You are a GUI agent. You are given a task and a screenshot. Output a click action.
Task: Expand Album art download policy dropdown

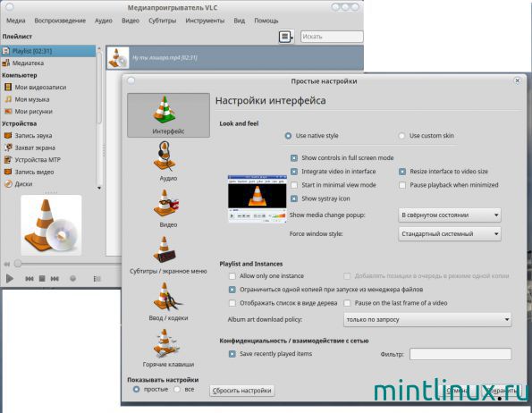click(427, 320)
